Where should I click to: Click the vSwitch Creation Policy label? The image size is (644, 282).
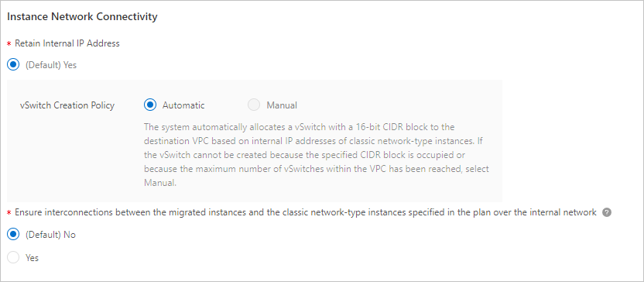[67, 105]
